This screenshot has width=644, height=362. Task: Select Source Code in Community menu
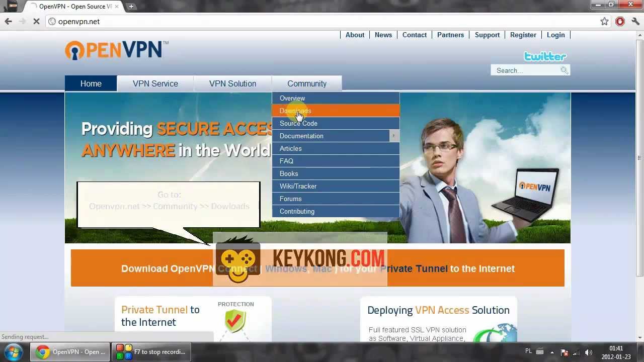pos(336,123)
